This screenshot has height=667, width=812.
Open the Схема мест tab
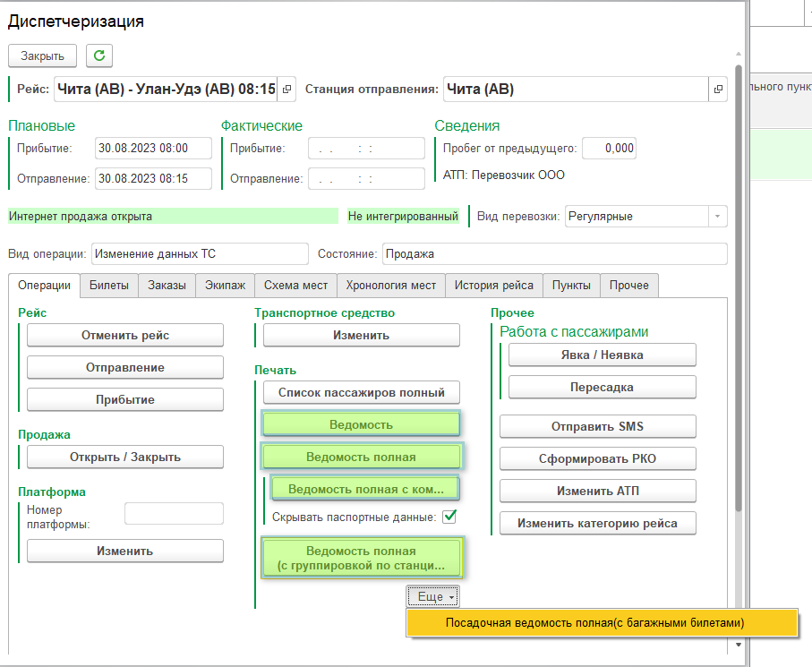click(x=295, y=286)
